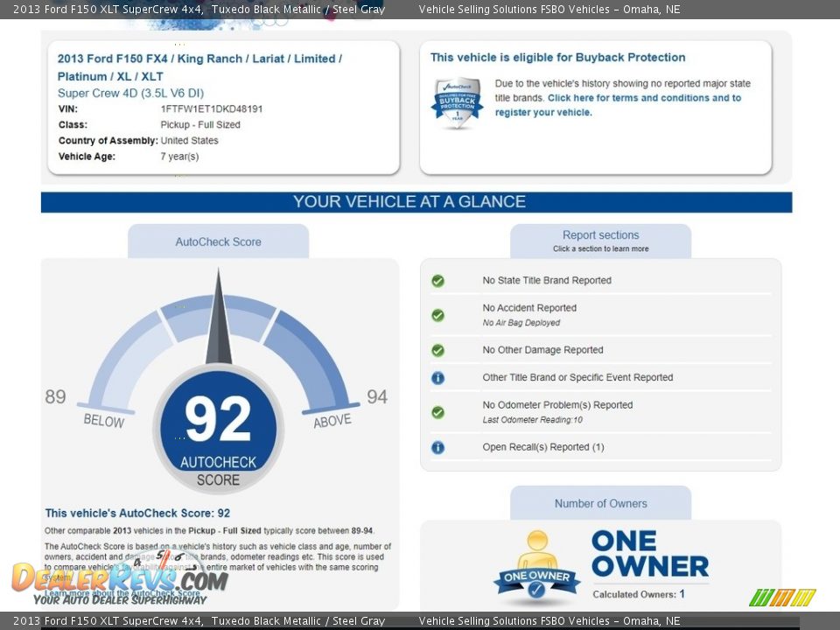Click green check beside No Odometer Problem(s)
Screen dimensions: 840x630
point(437,412)
